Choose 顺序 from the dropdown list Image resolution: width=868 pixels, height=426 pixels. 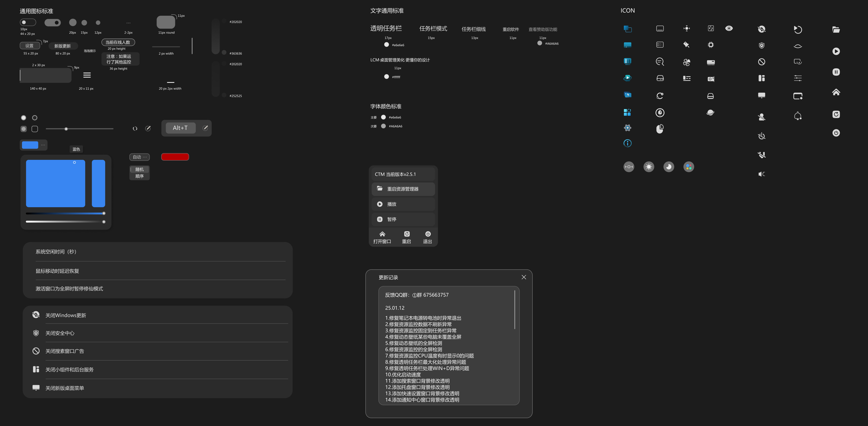tap(140, 176)
